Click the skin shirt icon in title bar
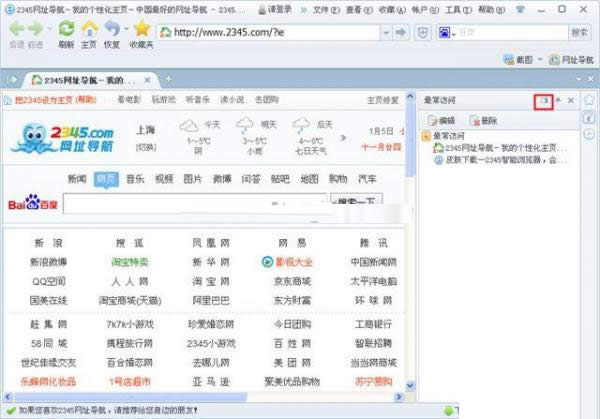Image resolution: width=600 pixels, height=419 pixels. tap(520, 10)
